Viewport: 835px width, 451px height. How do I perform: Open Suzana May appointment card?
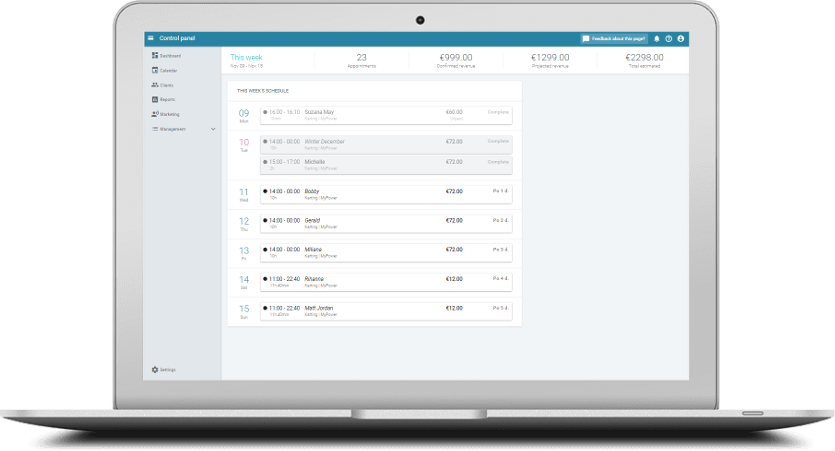tap(386, 116)
